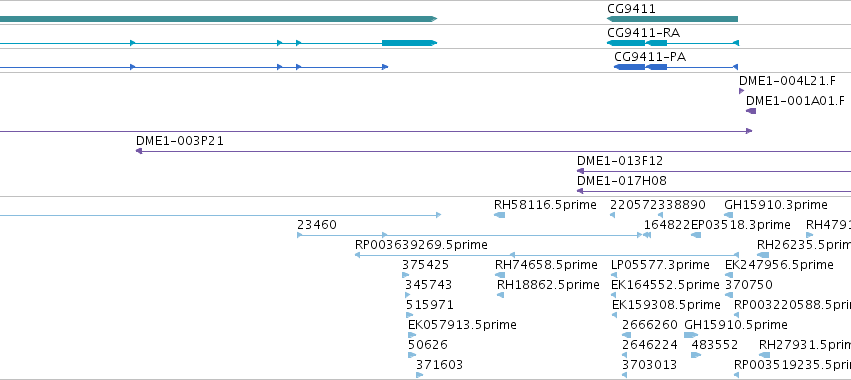Click the LP05577.3prime label

click(x=660, y=264)
